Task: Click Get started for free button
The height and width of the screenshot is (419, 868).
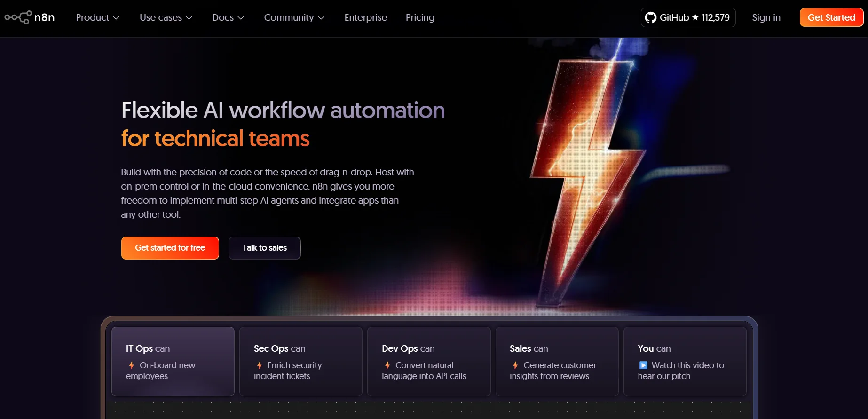Action: pyautogui.click(x=170, y=248)
